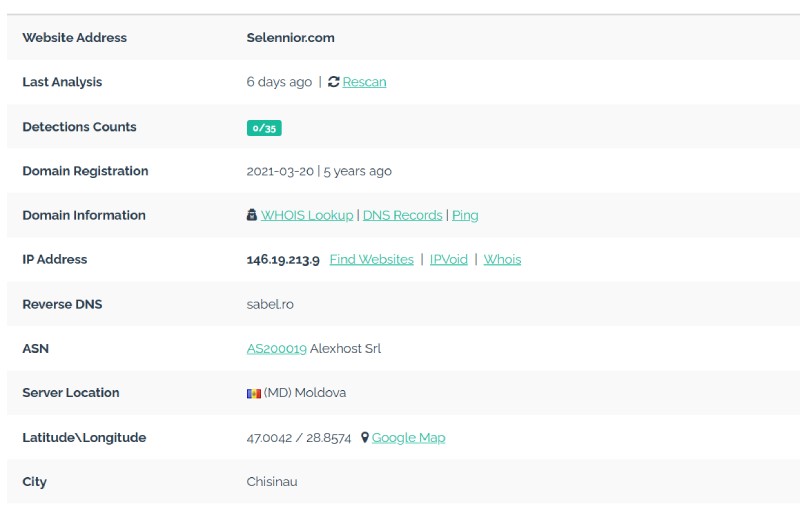Image resolution: width=800 pixels, height=511 pixels.
Task: Click the 2021-03-20 domain registration date
Action: click(x=280, y=171)
